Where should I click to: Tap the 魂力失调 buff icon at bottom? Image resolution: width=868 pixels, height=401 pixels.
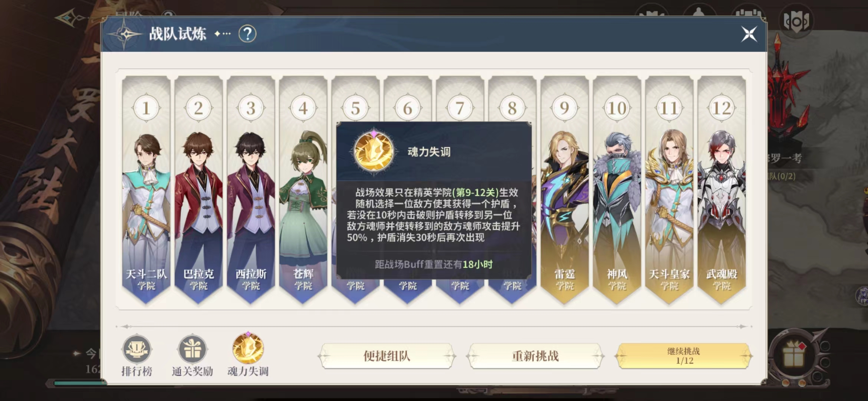(248, 349)
